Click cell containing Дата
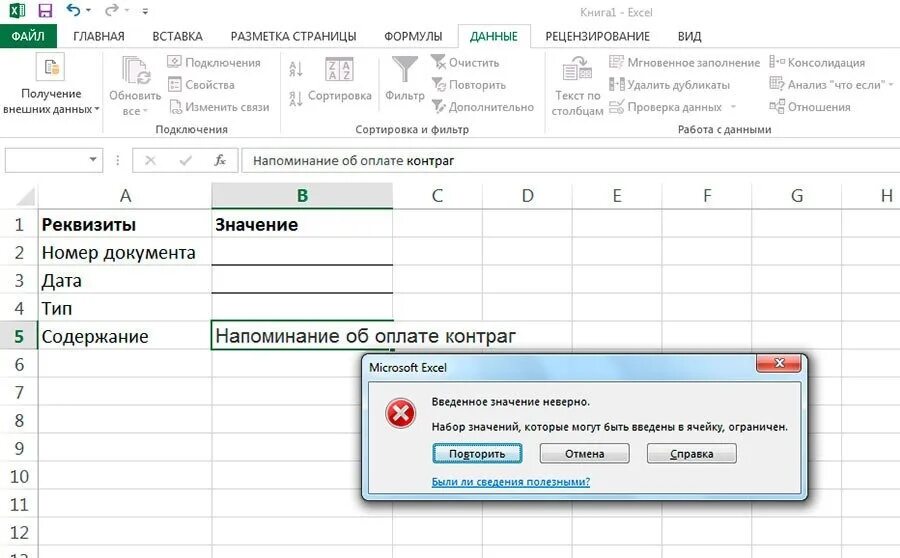 click(x=125, y=280)
